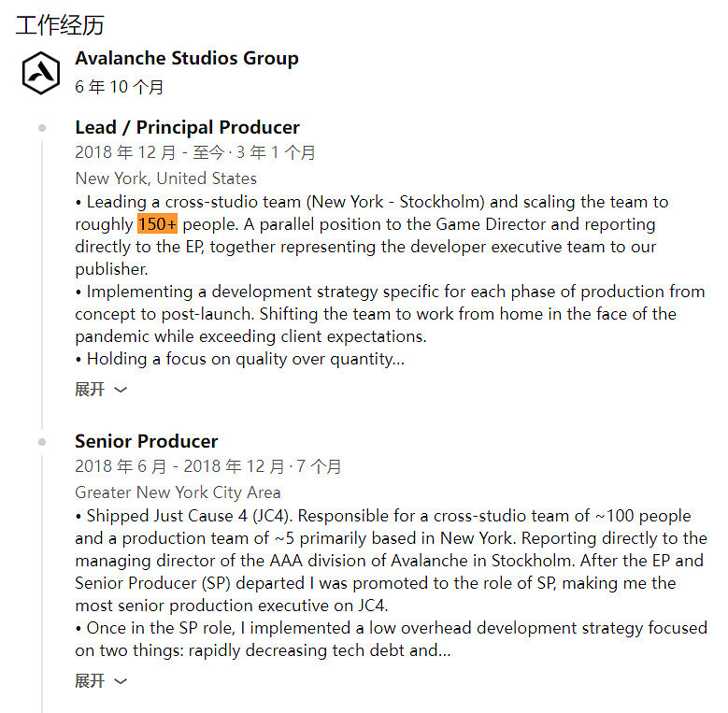
Task: Click the 工作经历 section heading
Action: pos(60,24)
